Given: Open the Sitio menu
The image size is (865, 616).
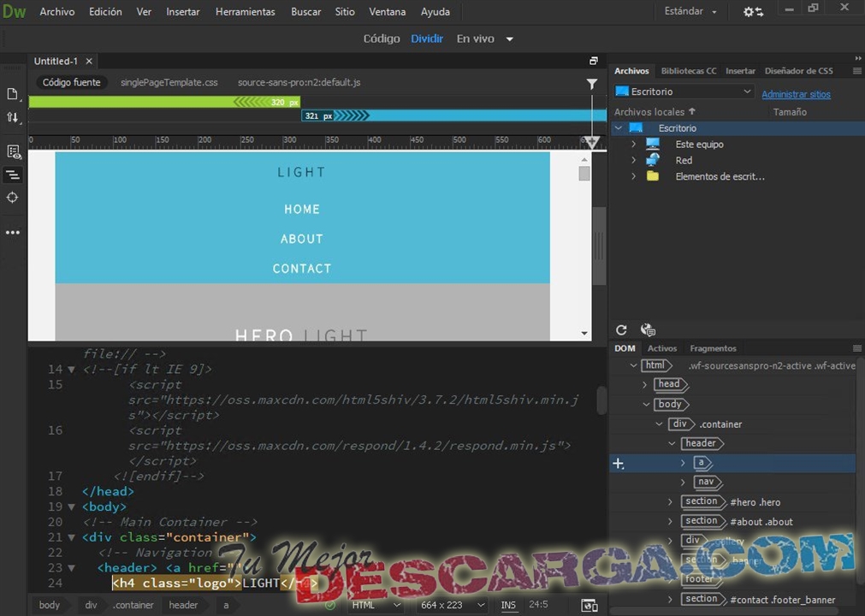Looking at the screenshot, I should point(345,12).
